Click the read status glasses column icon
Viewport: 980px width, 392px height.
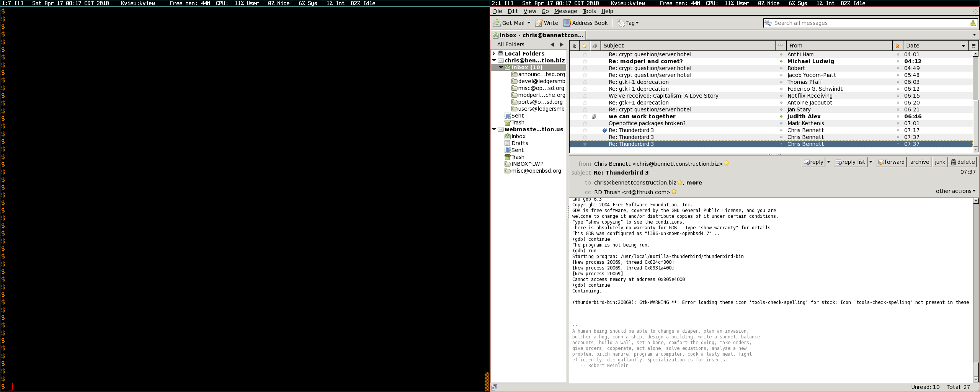coord(781,46)
